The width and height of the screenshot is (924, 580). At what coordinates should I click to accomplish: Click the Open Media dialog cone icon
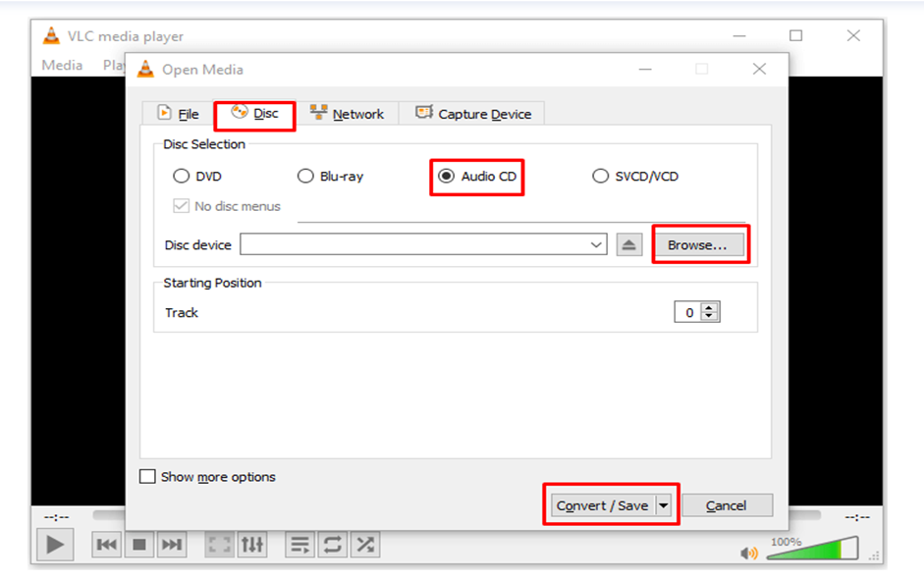(x=145, y=69)
